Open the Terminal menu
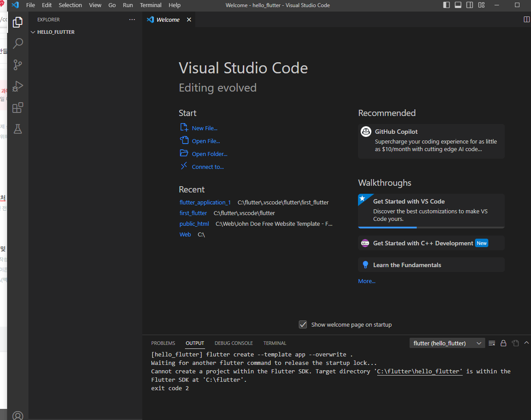The image size is (531, 420). [151, 5]
